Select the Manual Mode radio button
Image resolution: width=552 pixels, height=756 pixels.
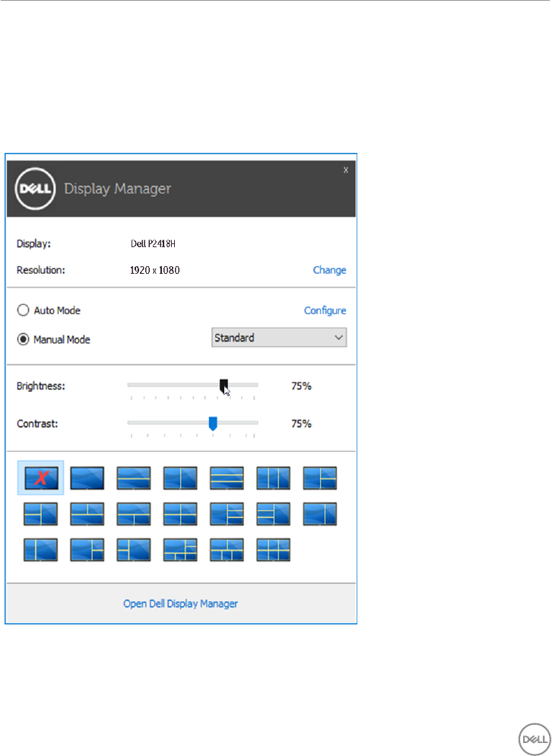click(23, 339)
